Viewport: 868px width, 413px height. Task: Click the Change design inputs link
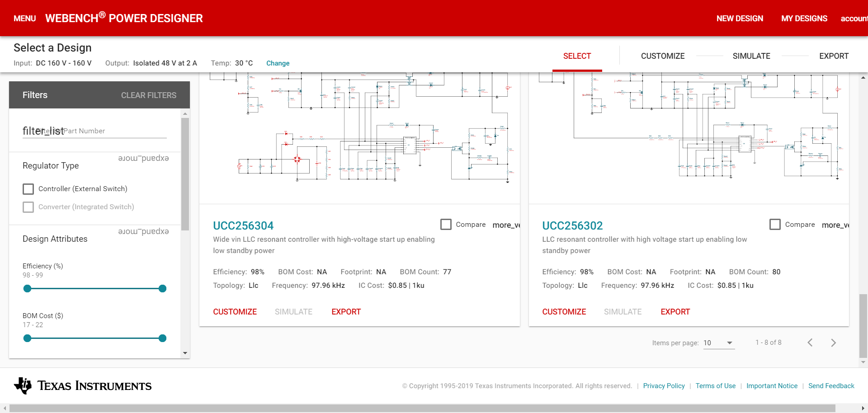click(x=278, y=63)
